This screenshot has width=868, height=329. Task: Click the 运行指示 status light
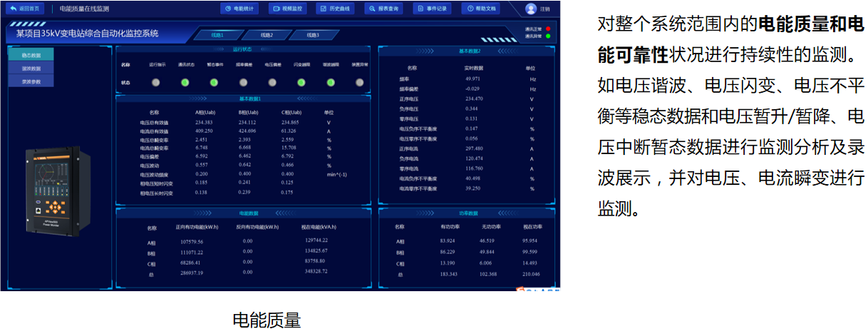pos(156,83)
